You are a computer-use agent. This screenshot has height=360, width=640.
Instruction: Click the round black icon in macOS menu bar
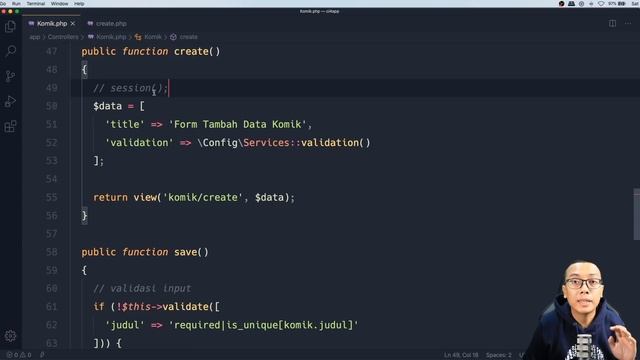coord(562,4)
